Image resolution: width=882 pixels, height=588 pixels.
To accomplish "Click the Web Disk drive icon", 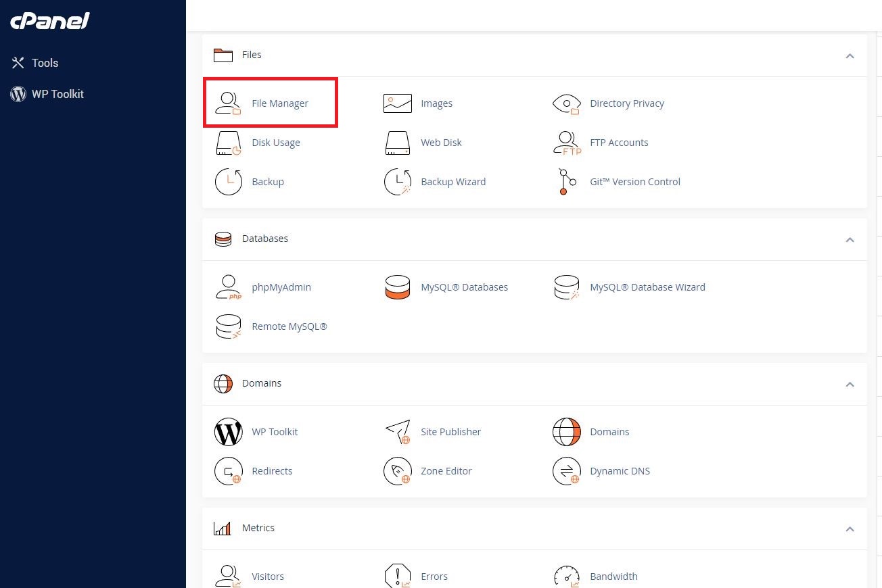I will 398,143.
